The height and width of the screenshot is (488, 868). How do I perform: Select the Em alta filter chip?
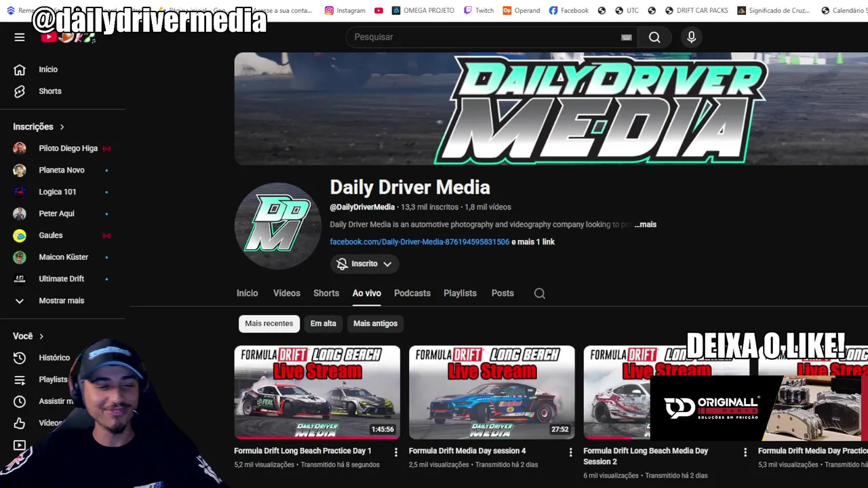coord(323,323)
